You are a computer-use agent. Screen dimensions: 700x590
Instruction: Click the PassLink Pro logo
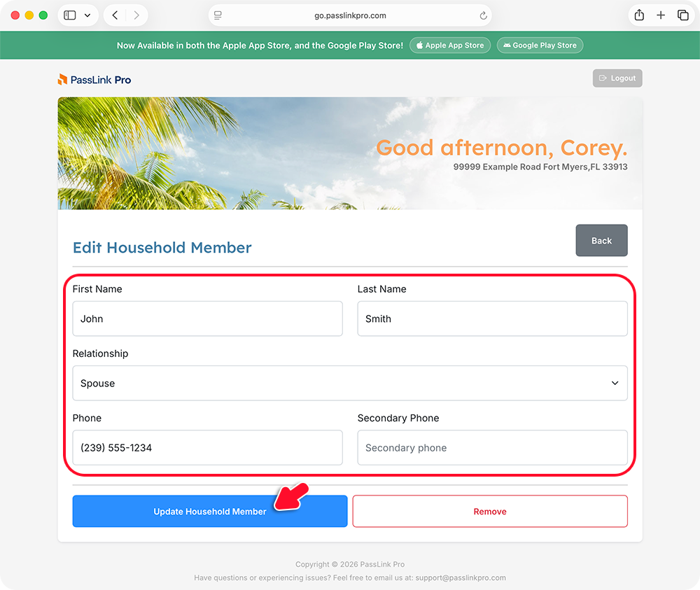click(x=94, y=80)
